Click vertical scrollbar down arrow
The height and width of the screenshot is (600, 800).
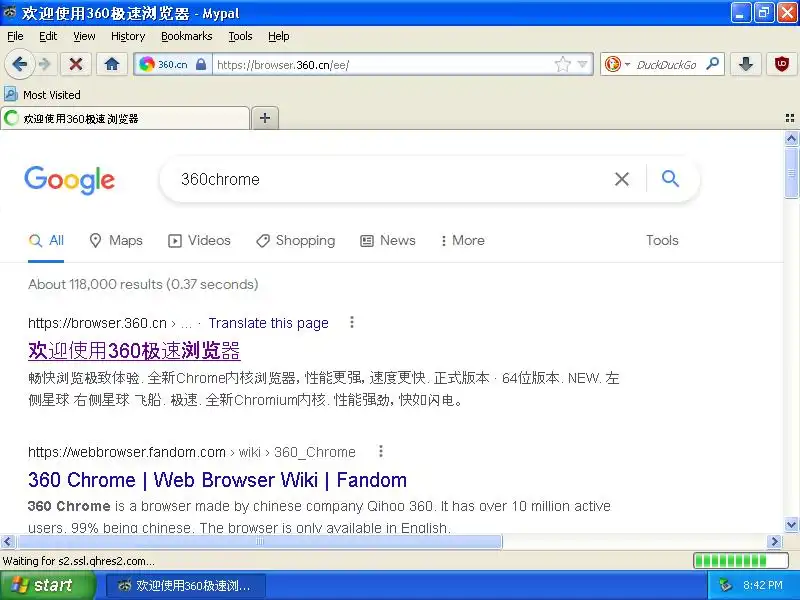click(x=791, y=525)
